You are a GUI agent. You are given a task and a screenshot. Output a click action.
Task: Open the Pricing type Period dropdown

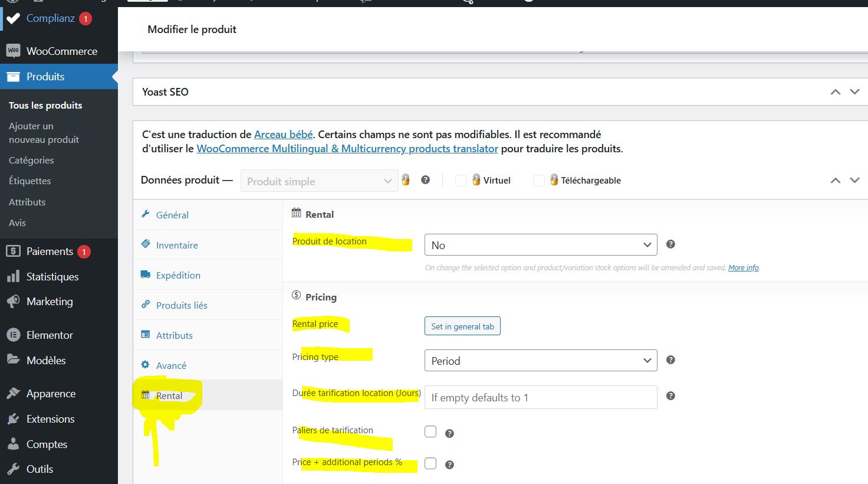541,361
